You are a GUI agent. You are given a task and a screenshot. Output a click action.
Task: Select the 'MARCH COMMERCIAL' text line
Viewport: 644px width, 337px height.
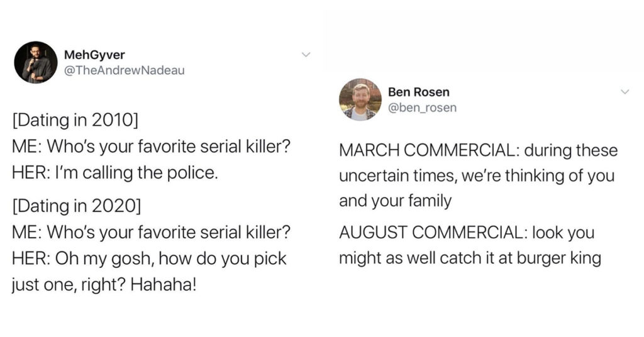coord(479,150)
